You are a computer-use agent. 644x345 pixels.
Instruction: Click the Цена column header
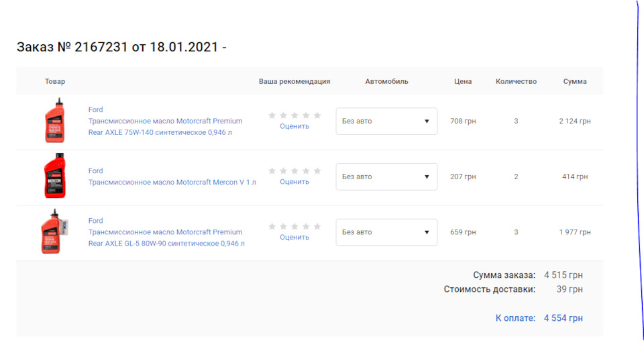pyautogui.click(x=463, y=81)
